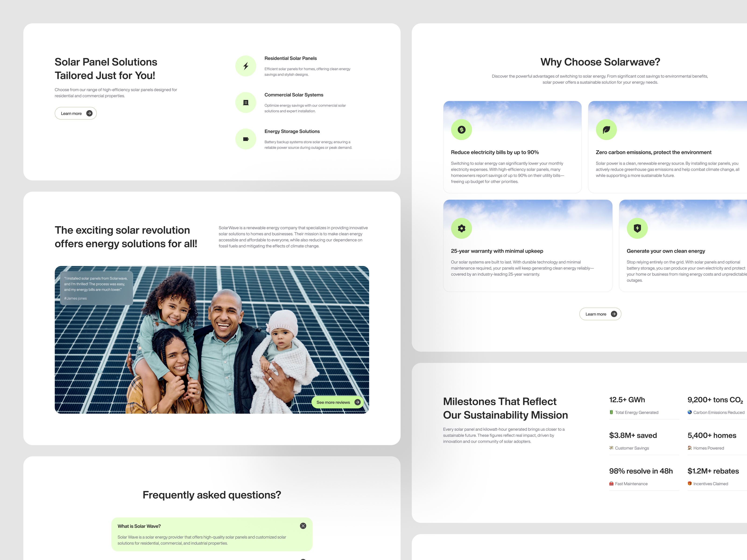747x560 pixels.
Task: Click the 25-year warranty with minimal upkeep heading
Action: tap(497, 251)
